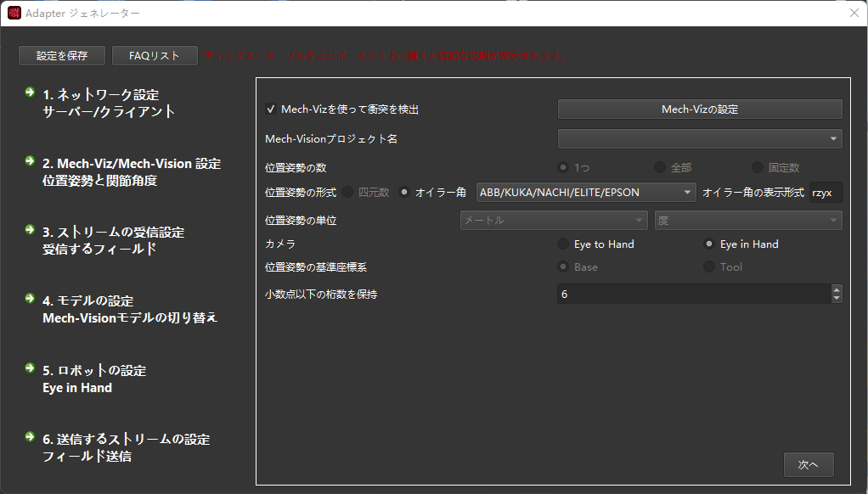Choose Base as the pose reference frame
This screenshot has width=868, height=494.
563,267
